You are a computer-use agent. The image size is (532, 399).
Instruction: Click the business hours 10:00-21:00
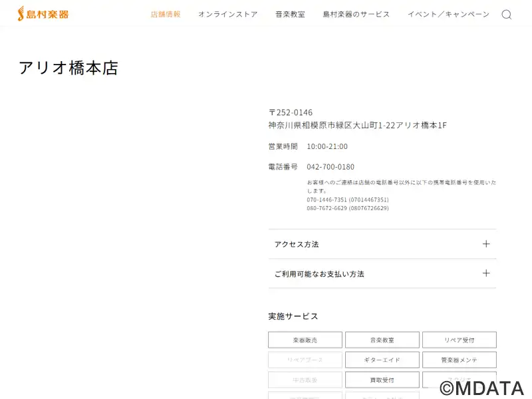click(x=327, y=146)
